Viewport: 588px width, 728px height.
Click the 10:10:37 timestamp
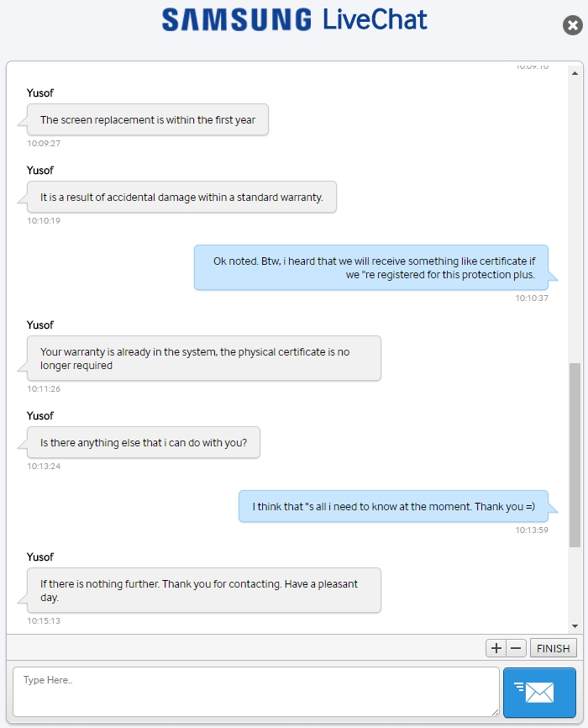click(532, 298)
